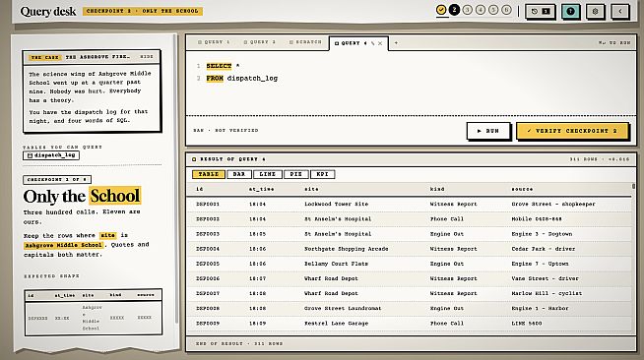
Task: Select the Vane Street - driver cell
Action: [545, 278]
